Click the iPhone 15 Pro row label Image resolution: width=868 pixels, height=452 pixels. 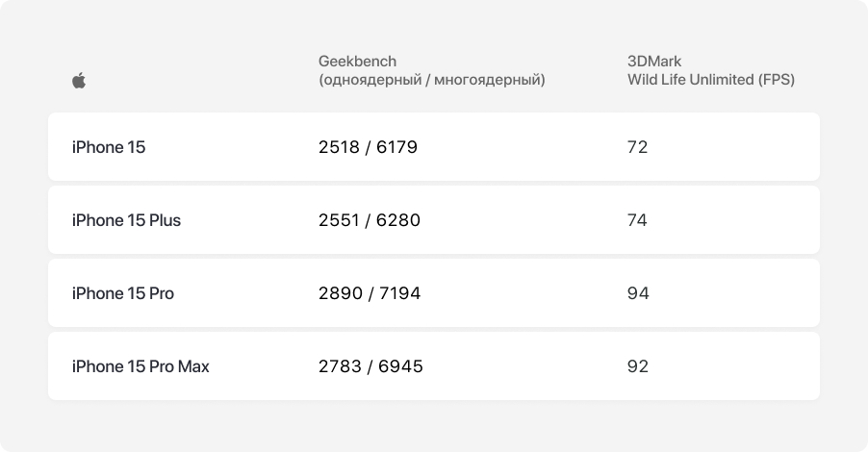(x=123, y=293)
